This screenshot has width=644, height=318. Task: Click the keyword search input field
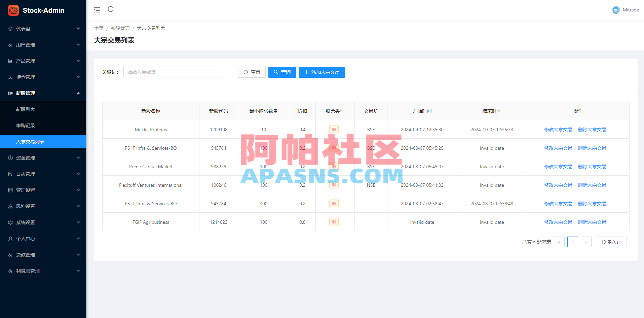click(172, 72)
